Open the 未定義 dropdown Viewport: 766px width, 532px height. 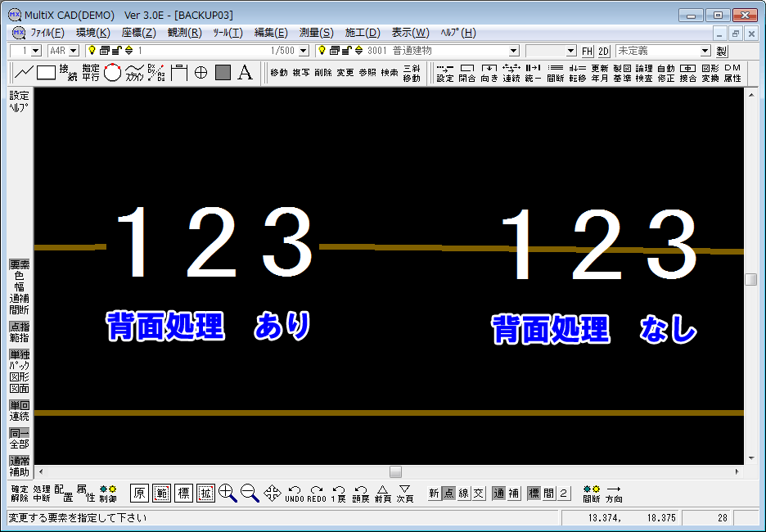click(705, 51)
